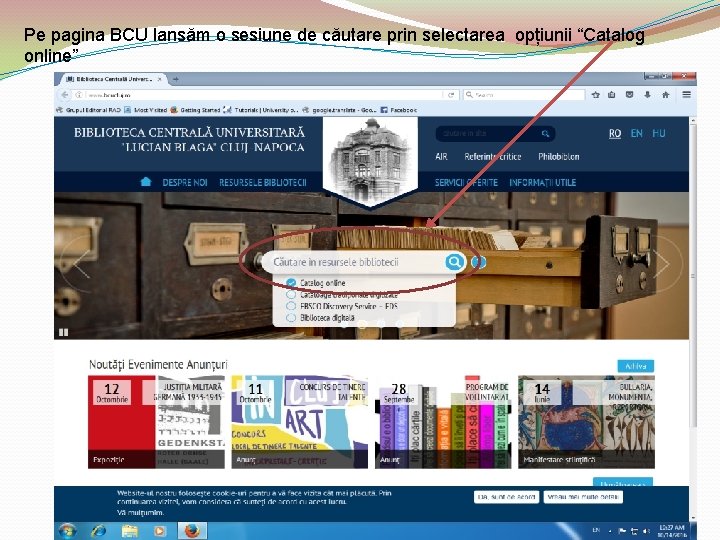The width and height of the screenshot is (720, 540).
Task: Go back with the browser back arrow
Action: tap(65, 95)
